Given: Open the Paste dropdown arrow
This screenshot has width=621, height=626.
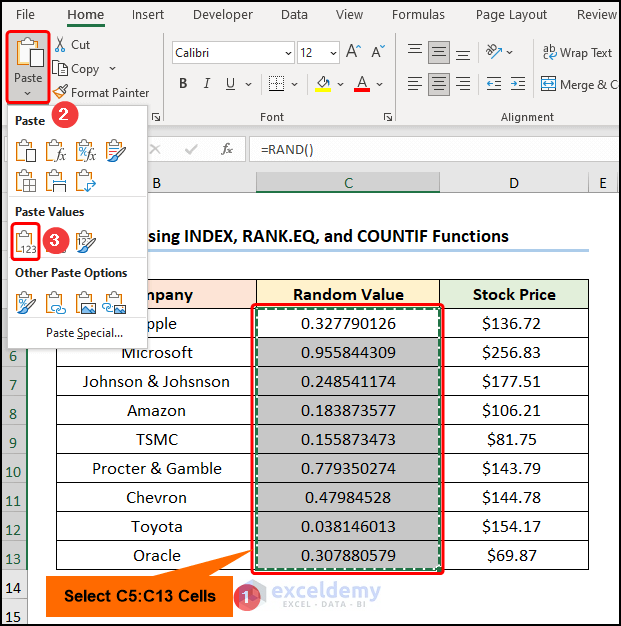Looking at the screenshot, I should [x=28, y=93].
